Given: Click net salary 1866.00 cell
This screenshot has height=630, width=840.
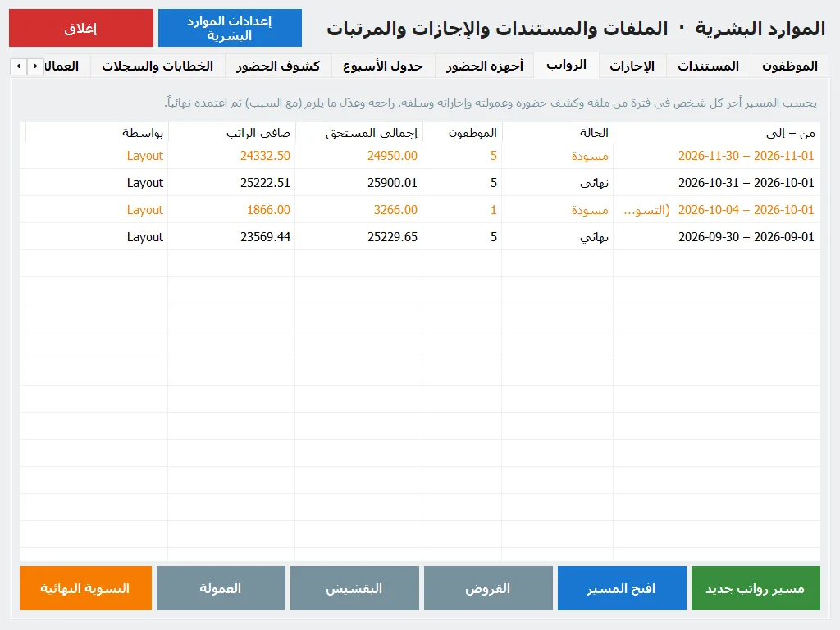Looking at the screenshot, I should coord(268,210).
